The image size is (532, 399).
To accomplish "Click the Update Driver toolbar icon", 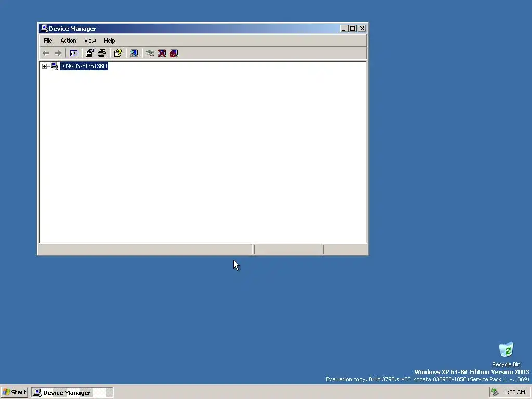I will pos(150,54).
